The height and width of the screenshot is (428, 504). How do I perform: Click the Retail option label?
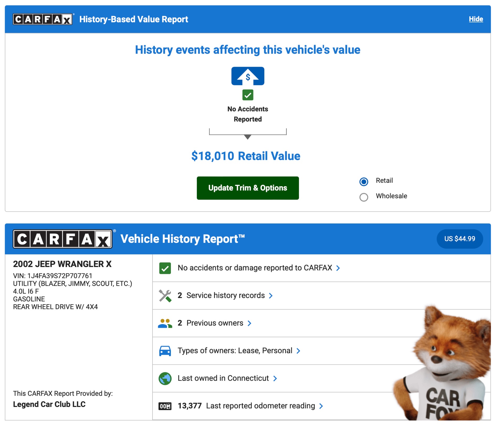coord(384,180)
